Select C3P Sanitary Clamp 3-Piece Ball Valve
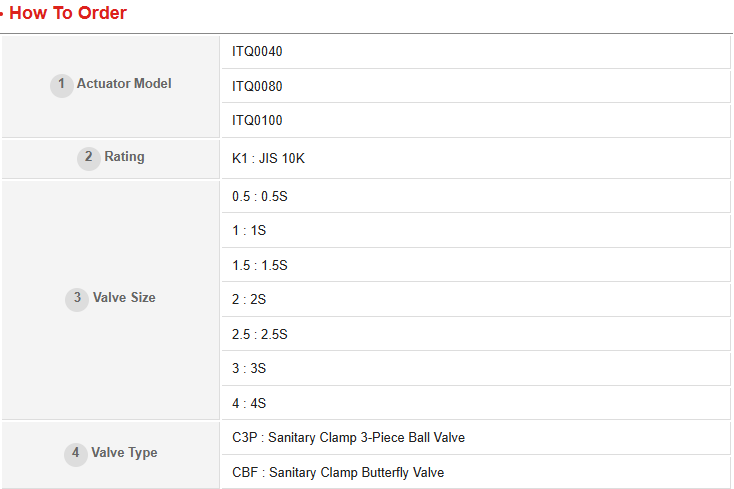This screenshot has width=734, height=489. pyautogui.click(x=348, y=438)
